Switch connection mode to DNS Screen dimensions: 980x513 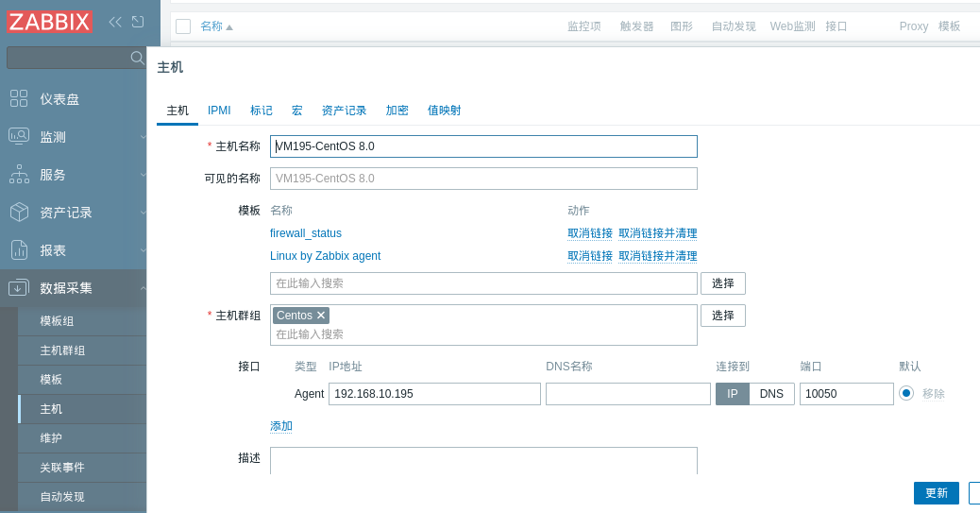tap(771, 394)
